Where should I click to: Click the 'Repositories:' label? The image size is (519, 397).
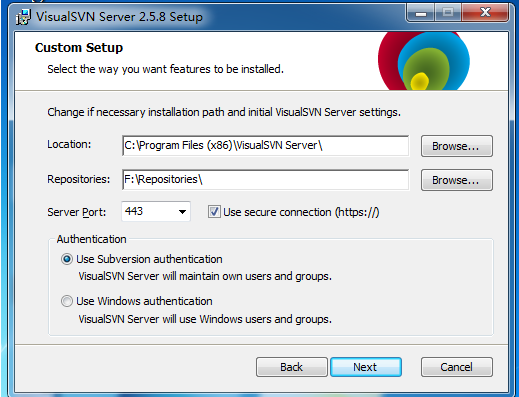79,179
